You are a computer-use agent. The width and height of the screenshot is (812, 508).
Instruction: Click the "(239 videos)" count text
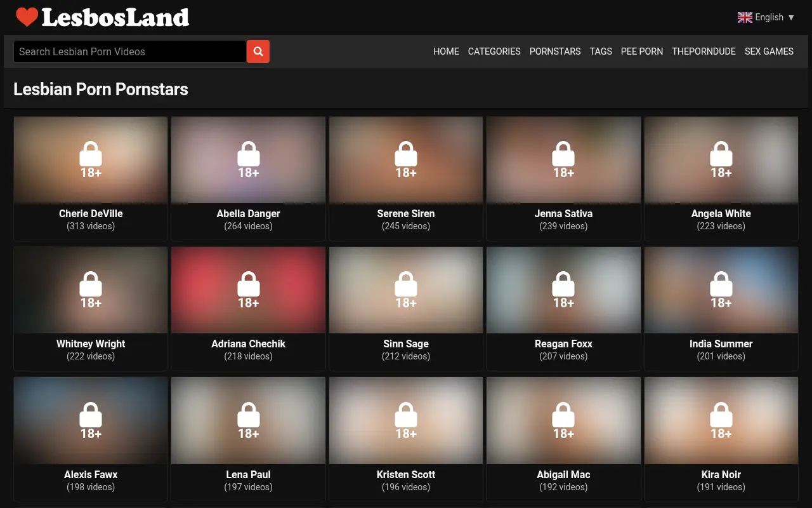pos(563,226)
